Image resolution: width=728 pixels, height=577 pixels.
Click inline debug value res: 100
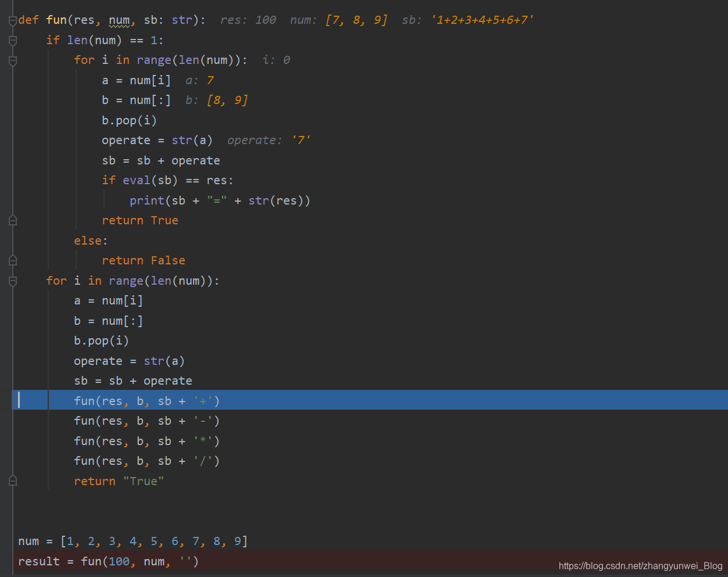point(248,20)
